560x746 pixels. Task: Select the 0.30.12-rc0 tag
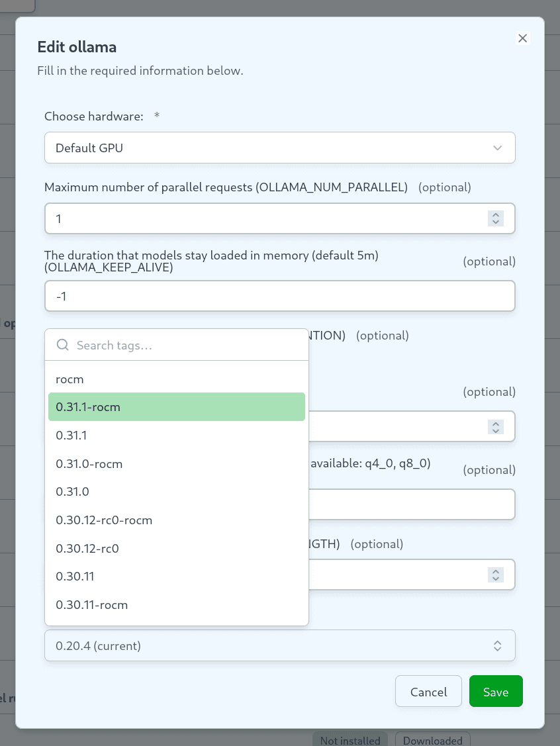(x=177, y=549)
